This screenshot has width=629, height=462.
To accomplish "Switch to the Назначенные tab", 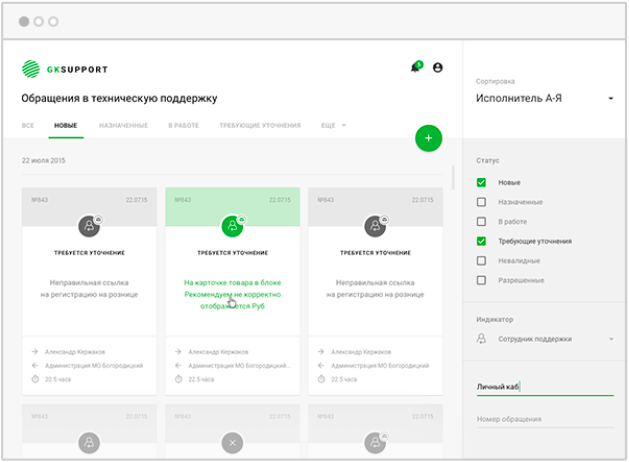I will pyautogui.click(x=123, y=125).
